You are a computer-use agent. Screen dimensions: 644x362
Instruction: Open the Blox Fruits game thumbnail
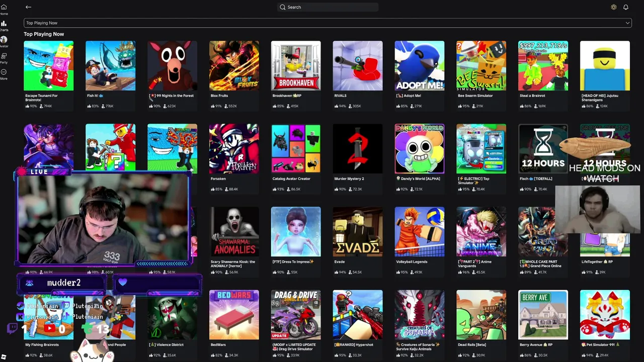pos(234,66)
